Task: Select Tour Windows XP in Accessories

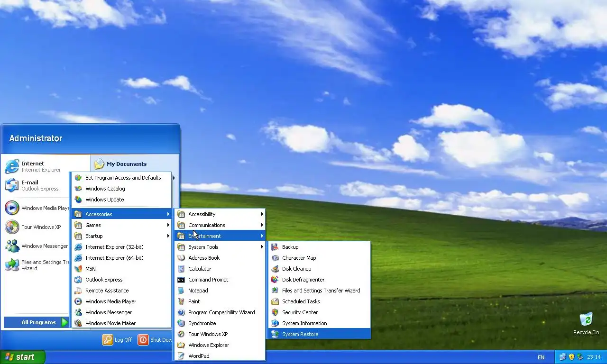Action: pyautogui.click(x=220, y=334)
